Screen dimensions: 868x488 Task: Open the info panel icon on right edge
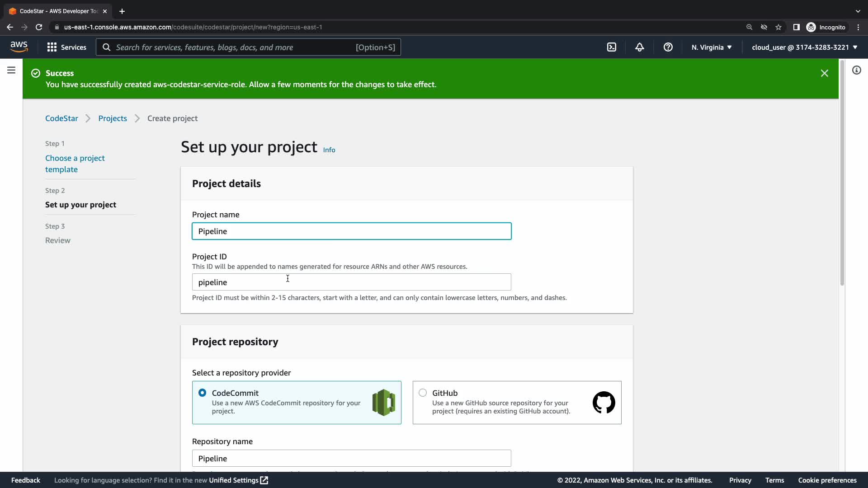pos(857,70)
